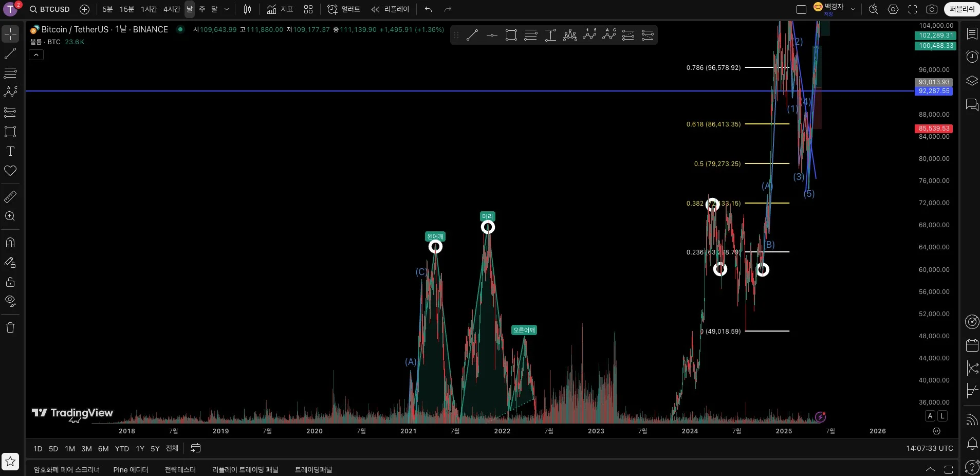Set the chart range to 1Y
The image size is (980, 476).
(140, 449)
